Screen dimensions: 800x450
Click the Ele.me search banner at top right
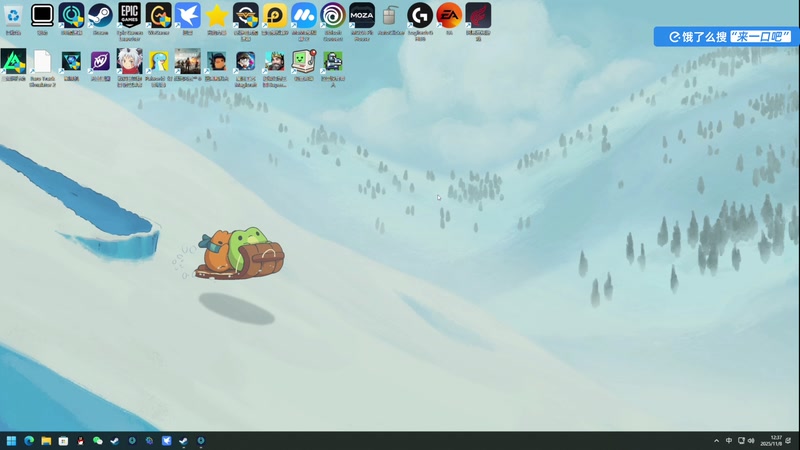(727, 37)
